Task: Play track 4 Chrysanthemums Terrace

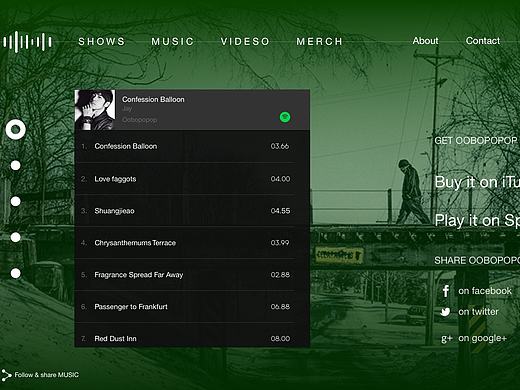Action: [x=185, y=243]
